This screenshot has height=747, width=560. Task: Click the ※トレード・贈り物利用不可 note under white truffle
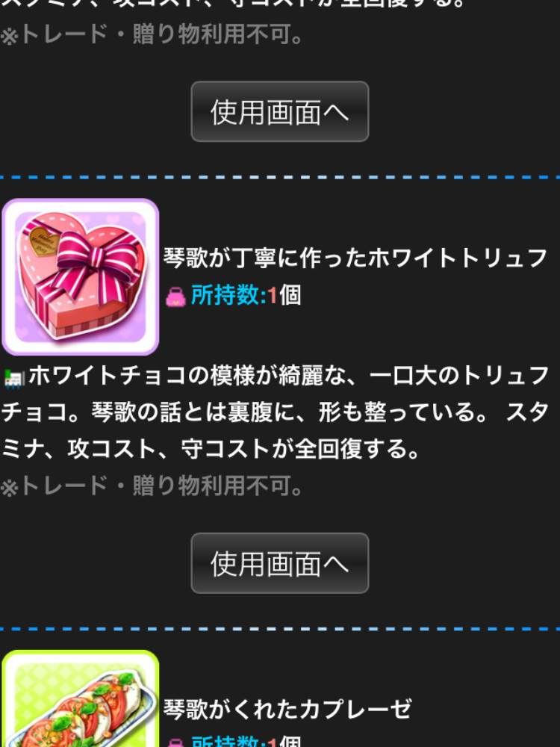(x=152, y=486)
